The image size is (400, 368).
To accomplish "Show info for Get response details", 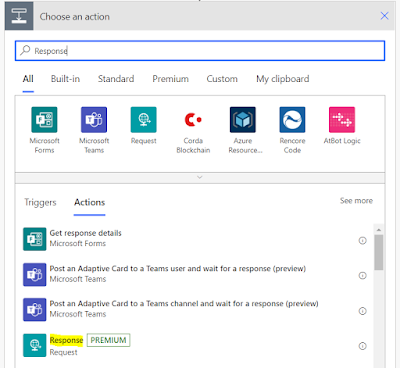I will click(362, 240).
